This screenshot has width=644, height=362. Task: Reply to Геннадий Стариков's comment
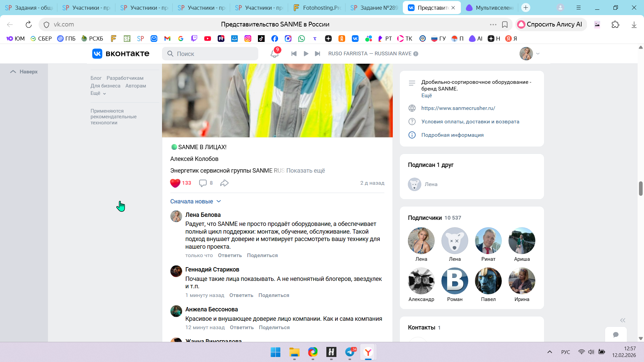[x=241, y=295]
